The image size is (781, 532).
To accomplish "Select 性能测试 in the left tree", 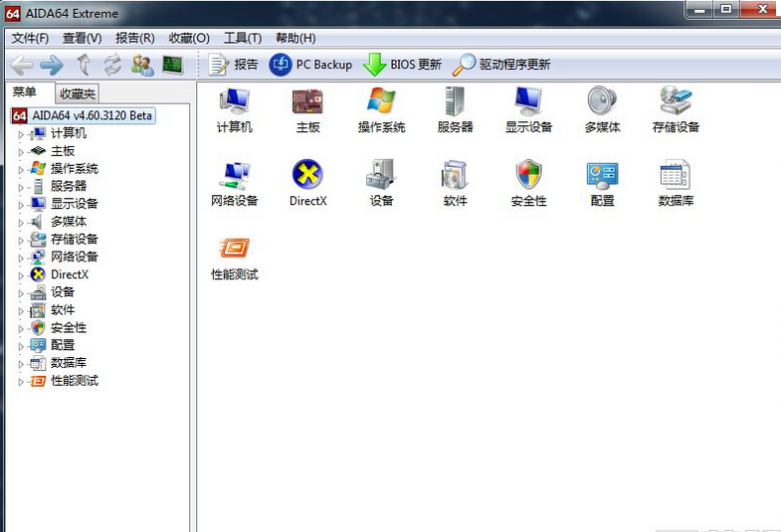I will [75, 381].
